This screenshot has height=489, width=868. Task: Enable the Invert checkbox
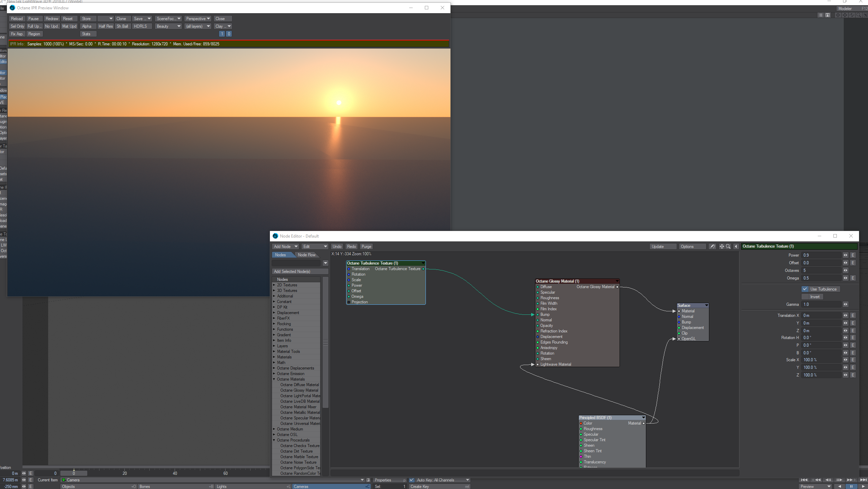(805, 297)
